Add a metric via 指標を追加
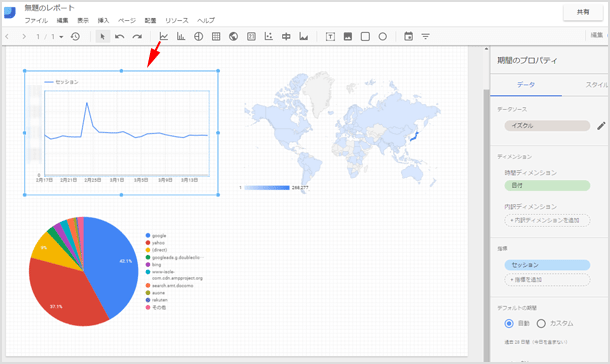Image resolution: width=610 pixels, height=364 pixels. [x=547, y=280]
